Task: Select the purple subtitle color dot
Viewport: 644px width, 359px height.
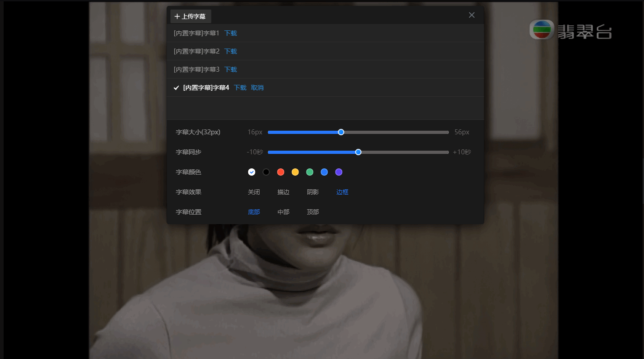Action: click(339, 172)
